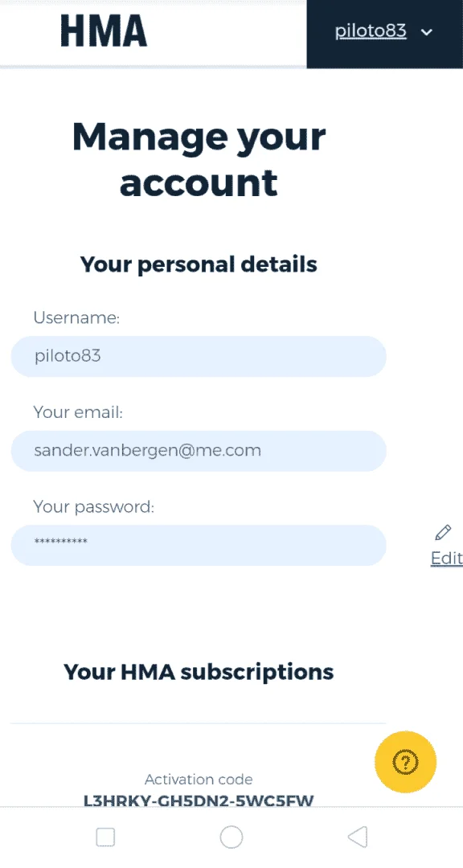
Task: Expand the account chevron next to piloto83
Action: click(427, 32)
